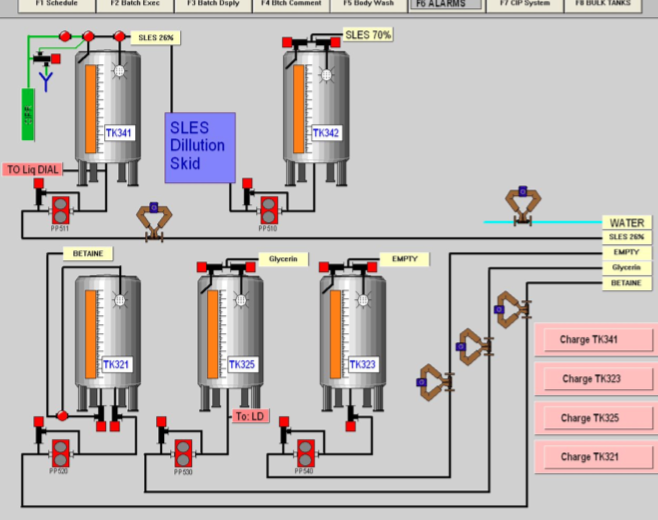Select pump PP540 icon
The height and width of the screenshot is (520, 658).
coord(301,451)
